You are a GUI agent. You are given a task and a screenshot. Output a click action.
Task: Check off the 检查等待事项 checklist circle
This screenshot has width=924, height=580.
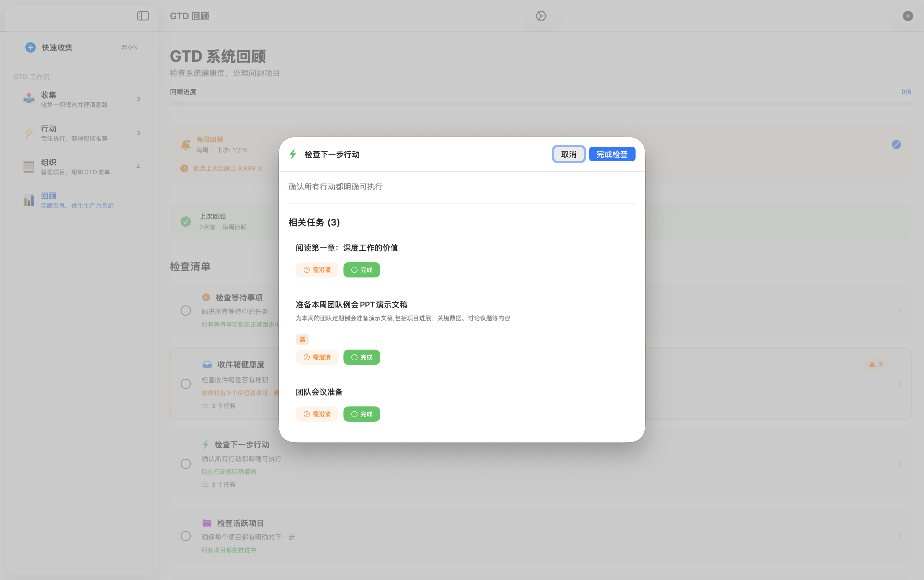(186, 310)
